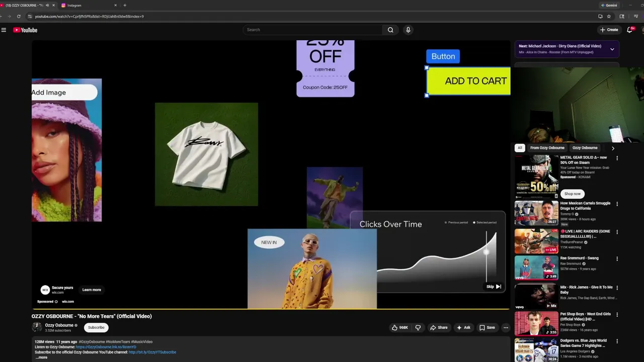This screenshot has height=362, width=644.
Task: Expand the Next: Michael Jackson playlist panel
Action: pos(612,49)
